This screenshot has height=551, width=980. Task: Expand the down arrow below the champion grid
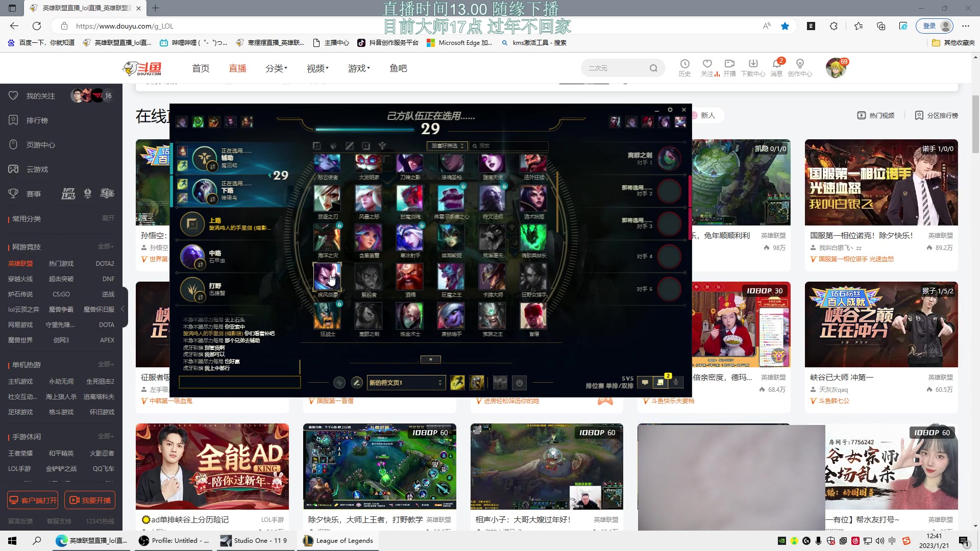pos(430,360)
